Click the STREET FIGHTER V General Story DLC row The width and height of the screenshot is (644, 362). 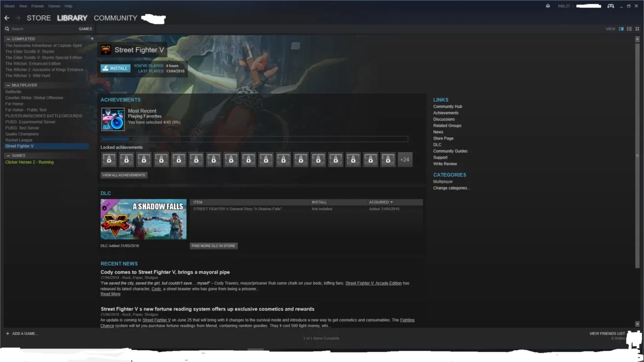point(306,209)
